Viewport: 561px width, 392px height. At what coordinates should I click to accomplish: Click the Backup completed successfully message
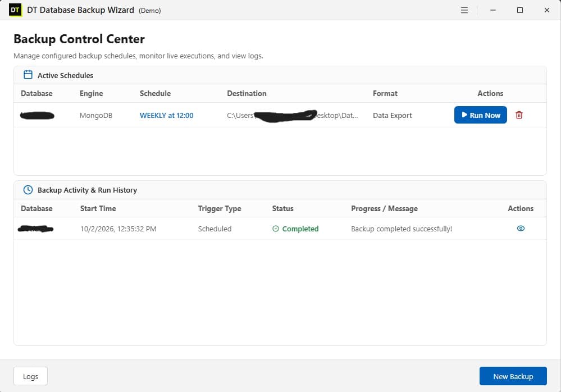click(402, 229)
